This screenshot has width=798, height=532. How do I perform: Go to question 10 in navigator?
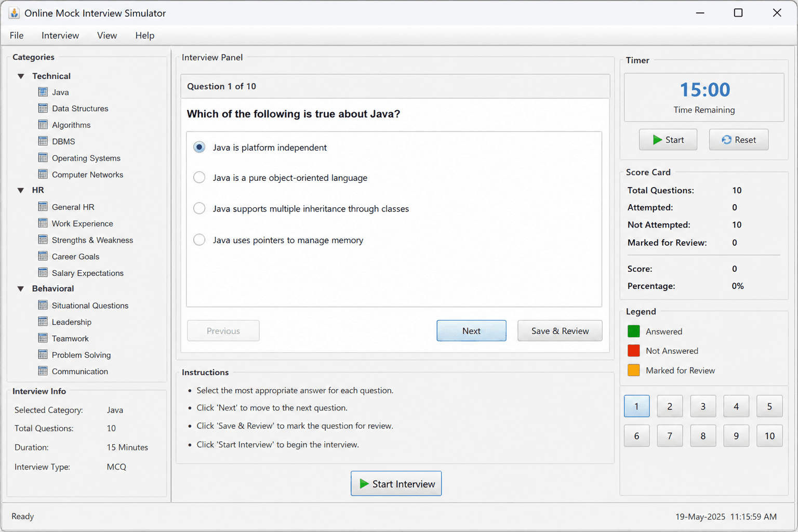pyautogui.click(x=770, y=436)
